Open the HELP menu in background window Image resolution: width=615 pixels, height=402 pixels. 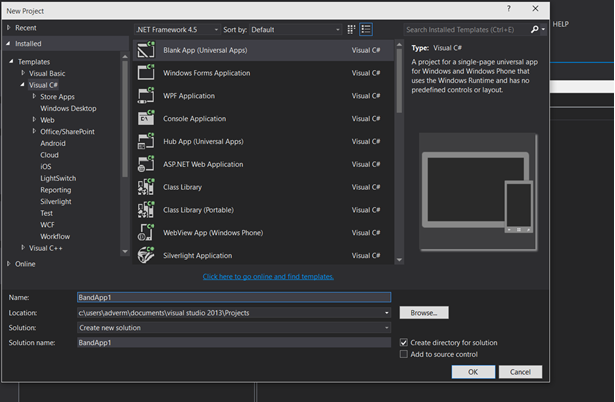point(560,24)
